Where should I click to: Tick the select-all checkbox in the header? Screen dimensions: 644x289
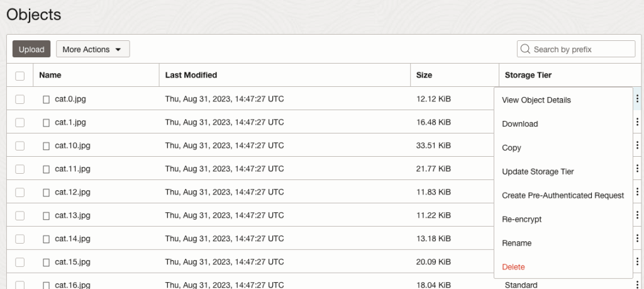[19, 76]
